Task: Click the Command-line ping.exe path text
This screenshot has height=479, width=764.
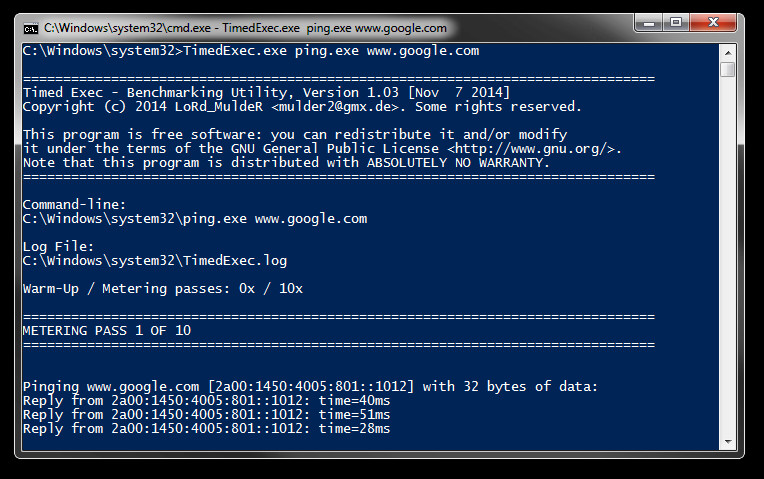Action: (x=195, y=218)
